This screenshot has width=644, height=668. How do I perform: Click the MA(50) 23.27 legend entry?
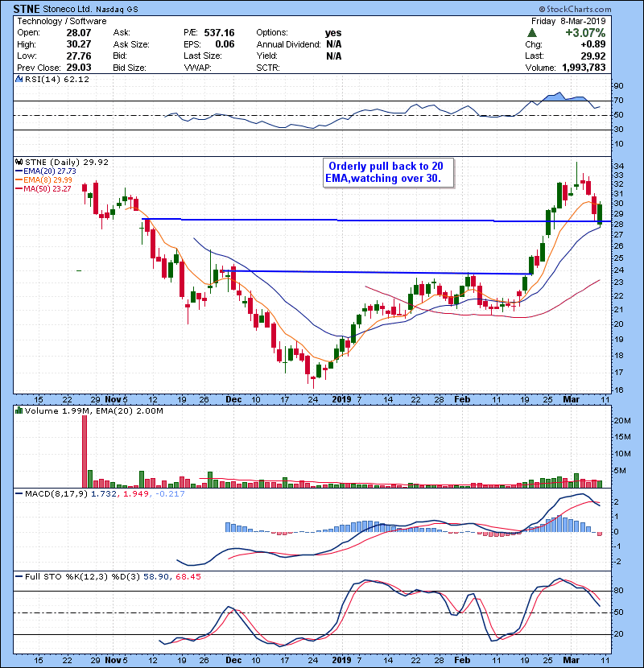click(x=43, y=188)
